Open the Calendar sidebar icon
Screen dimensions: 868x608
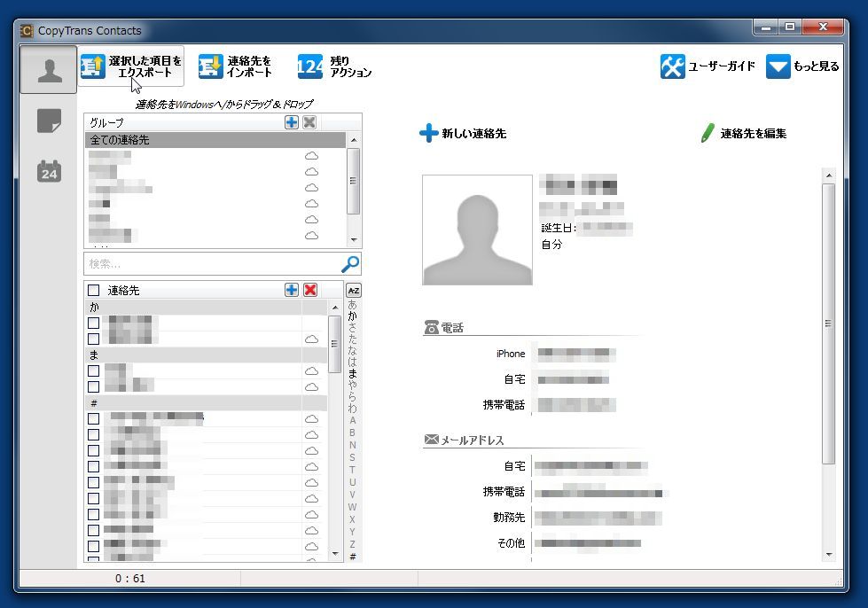click(x=49, y=172)
